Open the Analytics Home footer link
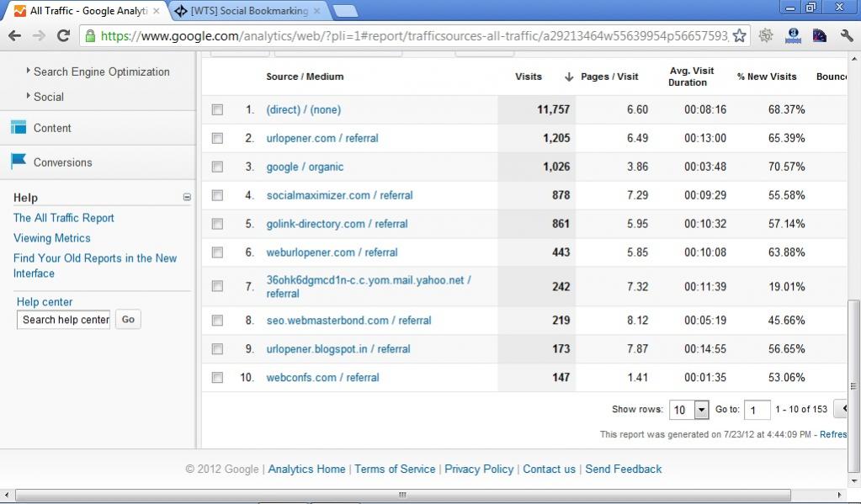The image size is (861, 504). pos(306,470)
